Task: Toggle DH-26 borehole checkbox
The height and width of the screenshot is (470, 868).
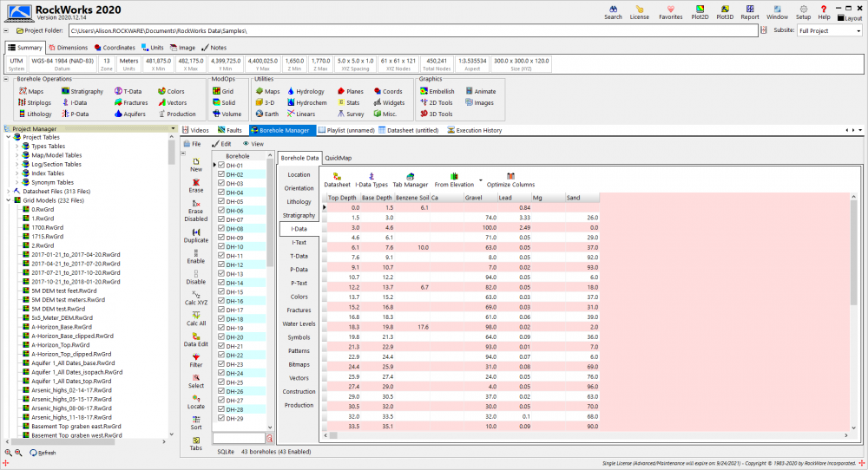Action: click(x=221, y=391)
